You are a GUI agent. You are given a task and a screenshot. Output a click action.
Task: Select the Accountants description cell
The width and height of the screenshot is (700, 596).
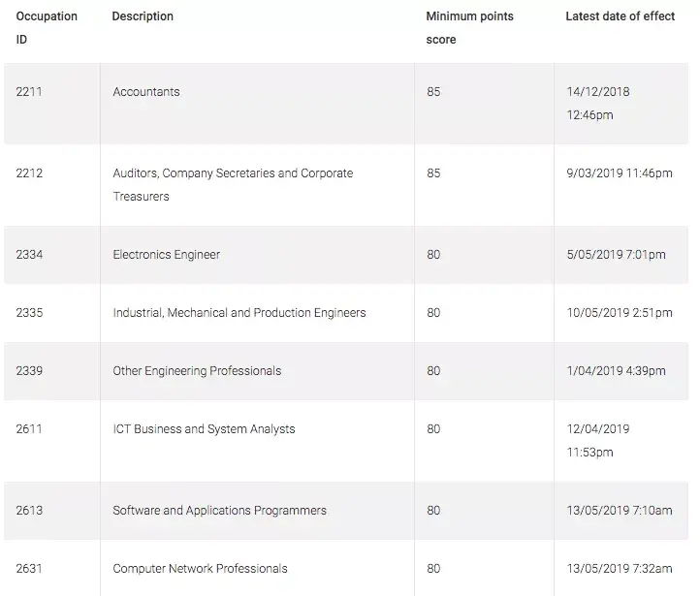coord(146,92)
